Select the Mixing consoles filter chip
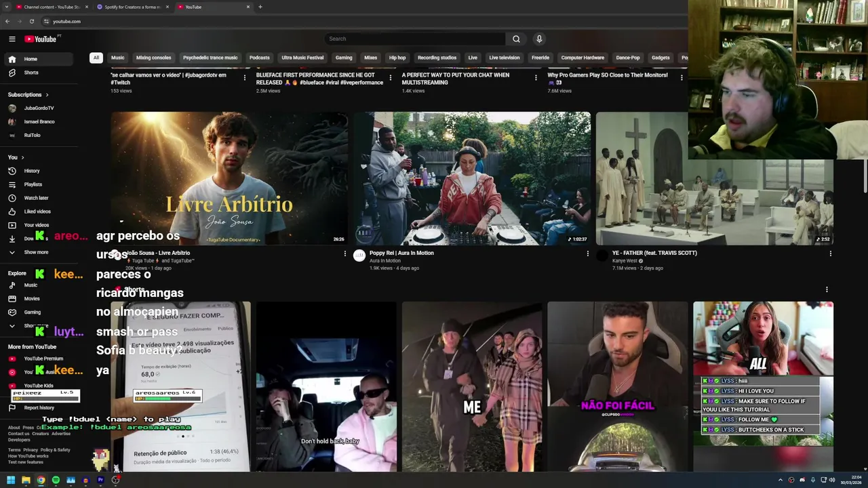 coord(153,58)
